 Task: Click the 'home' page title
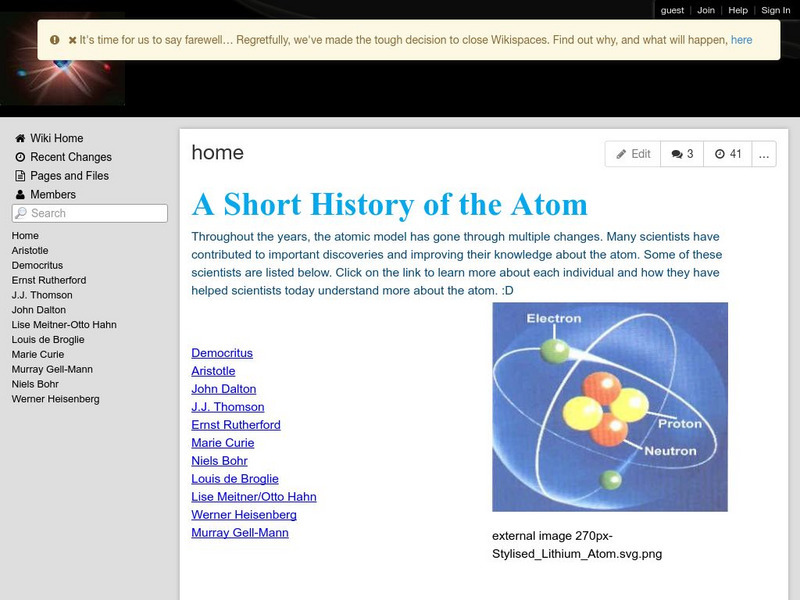tap(217, 153)
